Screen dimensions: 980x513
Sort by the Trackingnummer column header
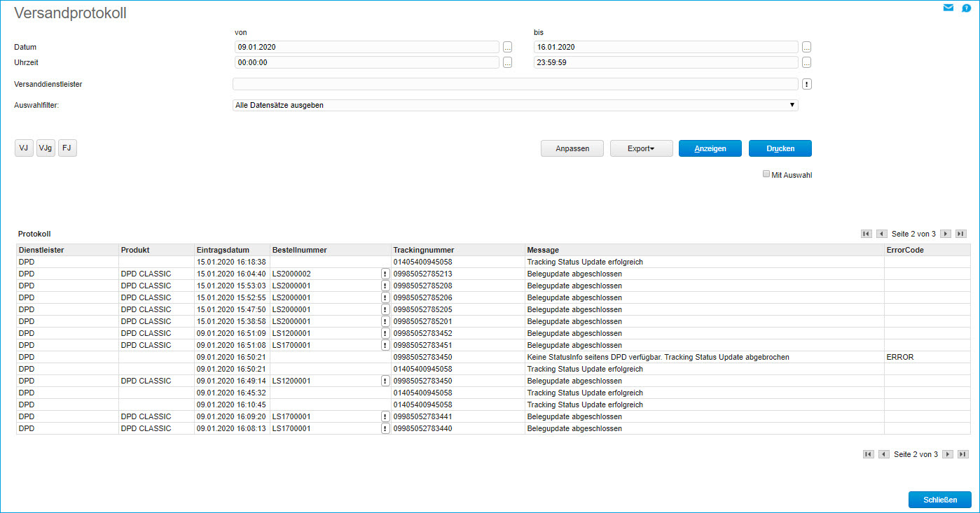click(x=424, y=250)
